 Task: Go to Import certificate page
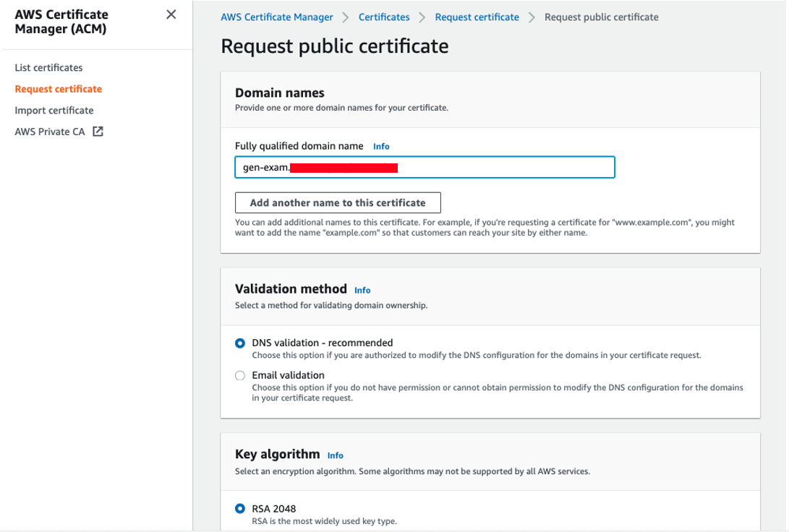54,110
